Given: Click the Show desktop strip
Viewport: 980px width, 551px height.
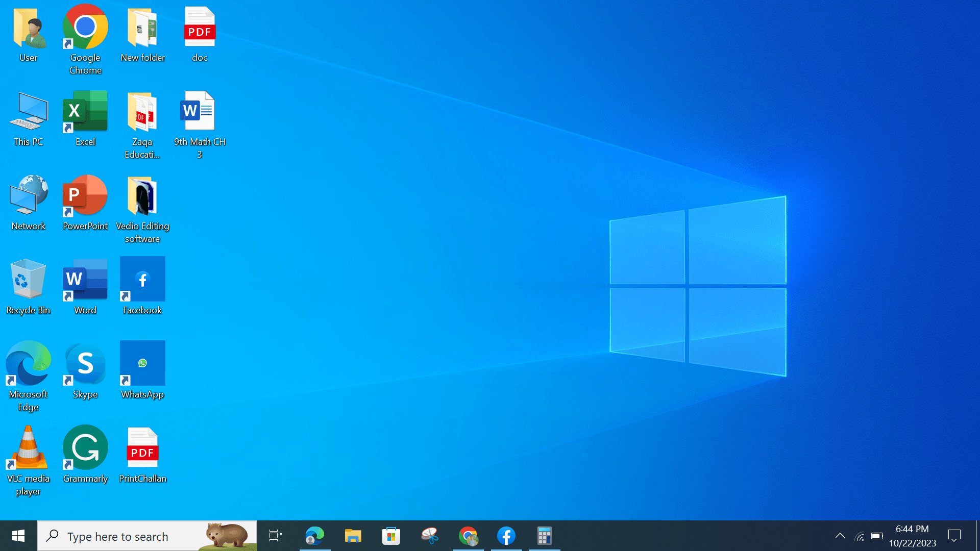Looking at the screenshot, I should tap(977, 536).
